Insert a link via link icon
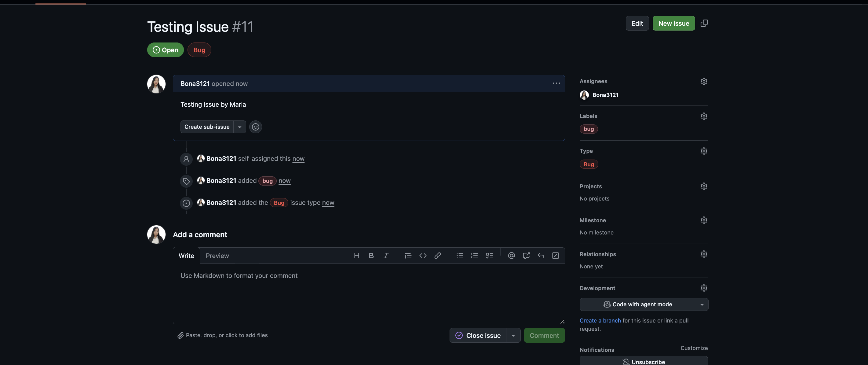This screenshot has width=868, height=365. (437, 256)
